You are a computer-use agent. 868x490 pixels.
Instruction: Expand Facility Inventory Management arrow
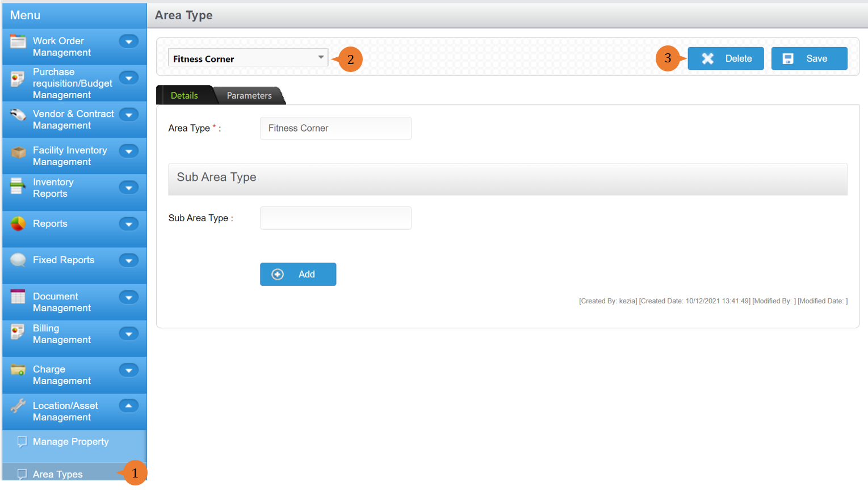(129, 151)
